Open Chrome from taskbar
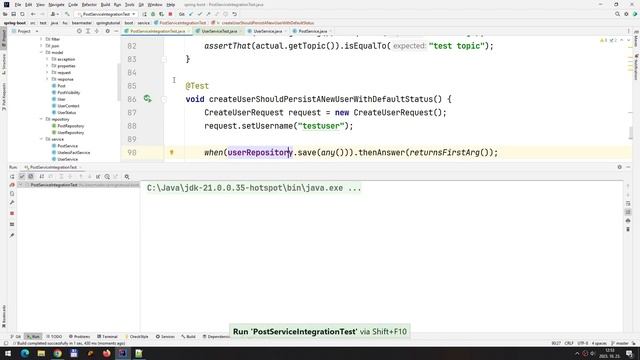 tap(57, 353)
